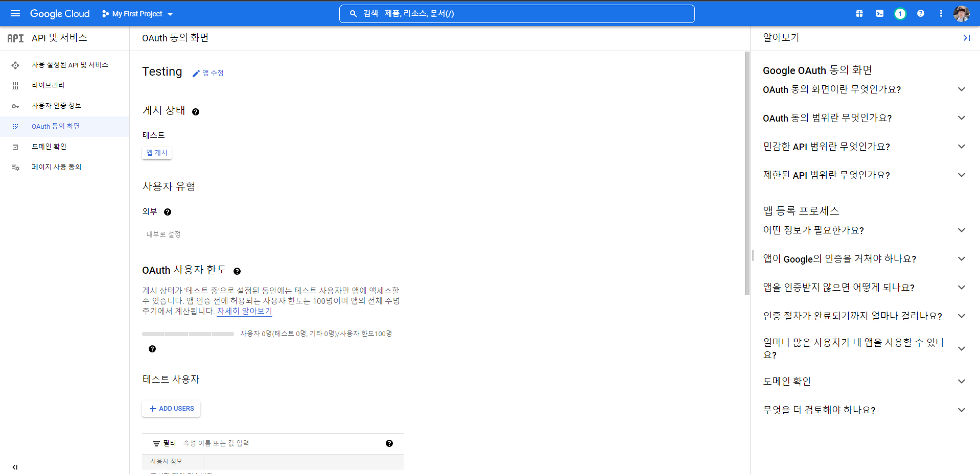Open the My First Project selector

click(137, 14)
